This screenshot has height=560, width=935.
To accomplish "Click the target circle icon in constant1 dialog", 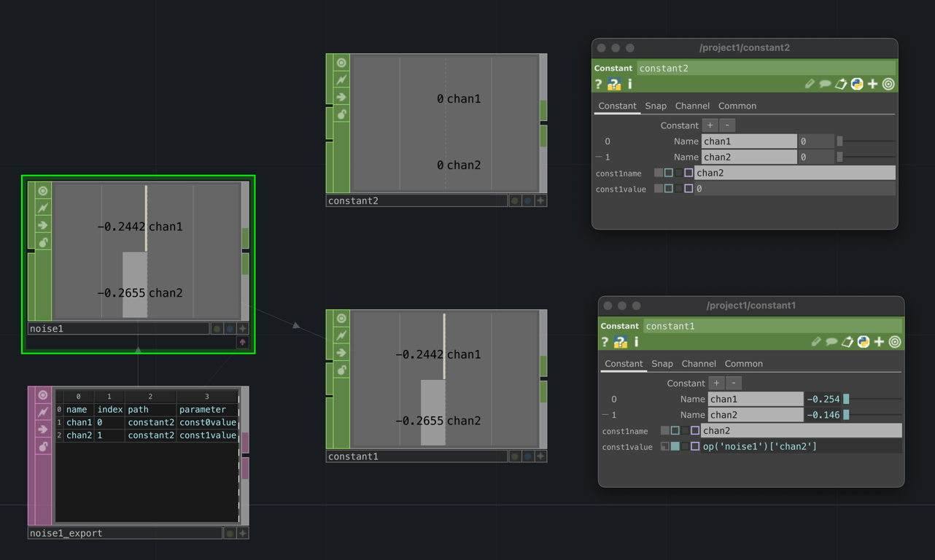I will [x=895, y=342].
